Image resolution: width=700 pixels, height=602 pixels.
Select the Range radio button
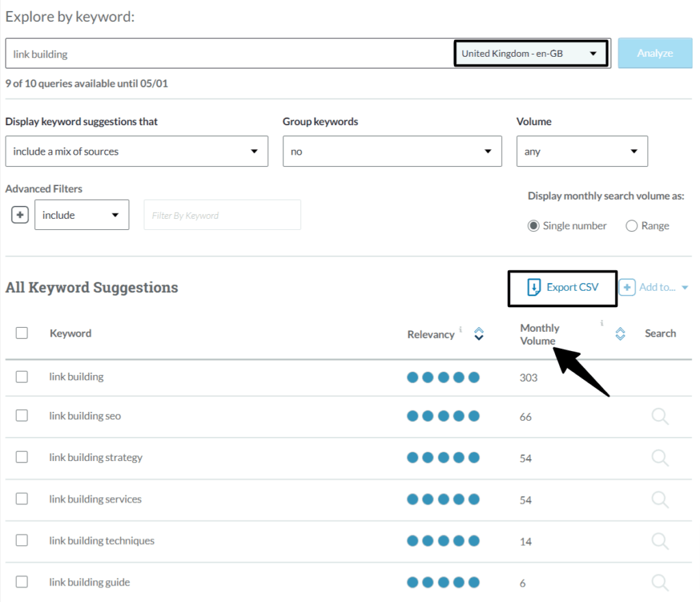point(632,226)
